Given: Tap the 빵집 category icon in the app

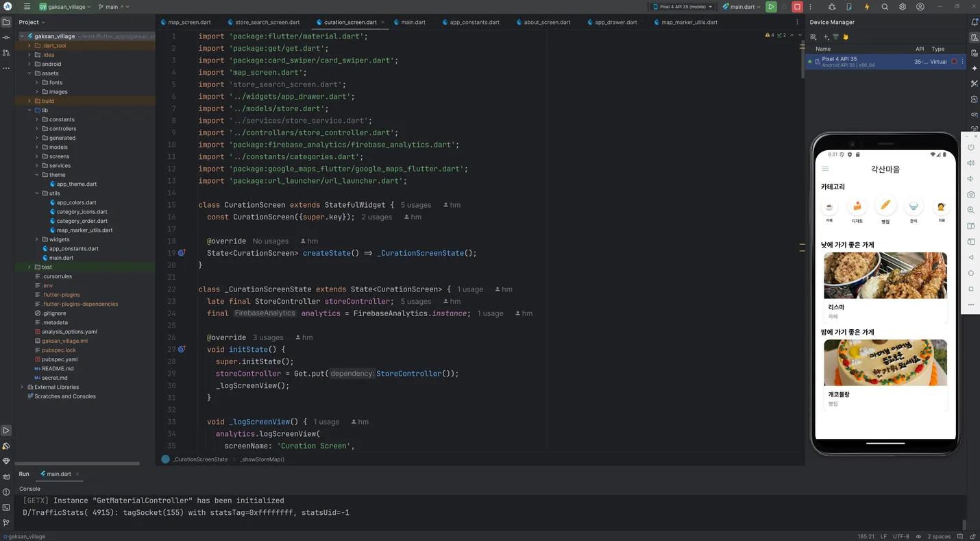Looking at the screenshot, I should [x=885, y=205].
